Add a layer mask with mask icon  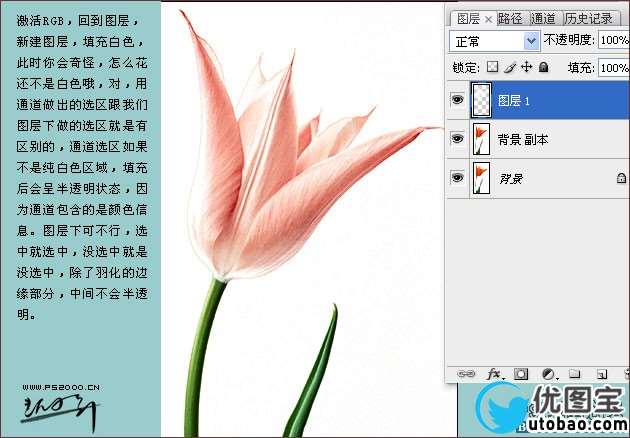coord(520,374)
